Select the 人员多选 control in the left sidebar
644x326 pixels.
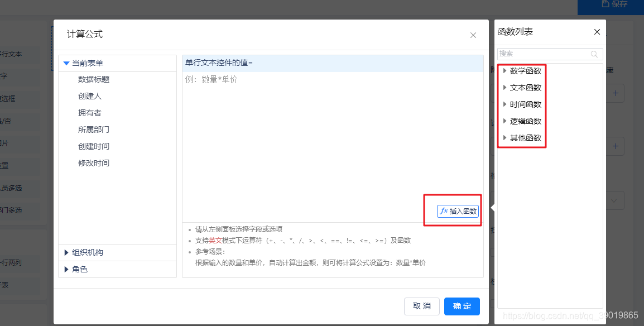click(12, 188)
